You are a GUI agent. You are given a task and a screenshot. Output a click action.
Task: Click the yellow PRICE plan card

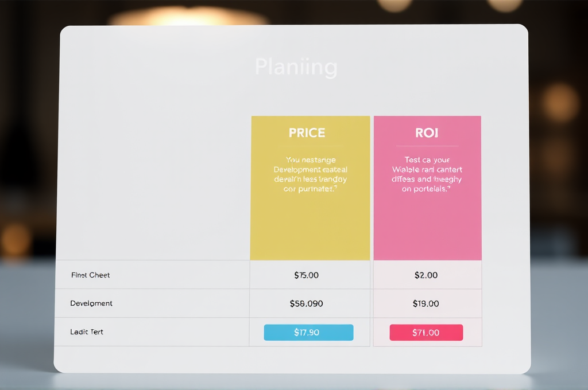coord(310,224)
